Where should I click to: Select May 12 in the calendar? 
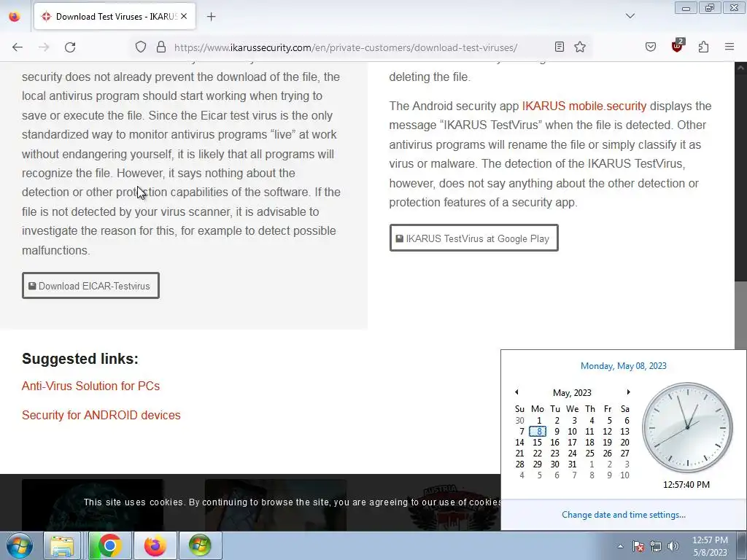[607, 432]
